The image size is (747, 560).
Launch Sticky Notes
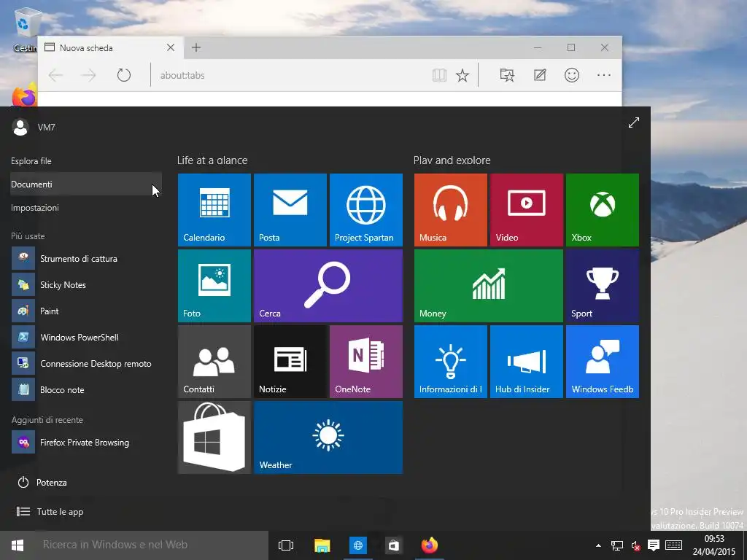(x=86, y=285)
